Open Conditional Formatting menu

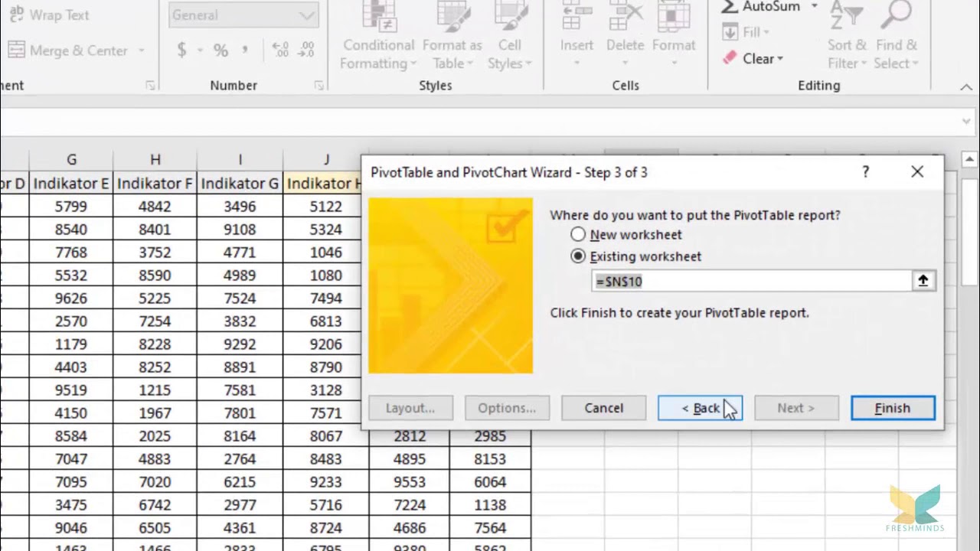378,36
